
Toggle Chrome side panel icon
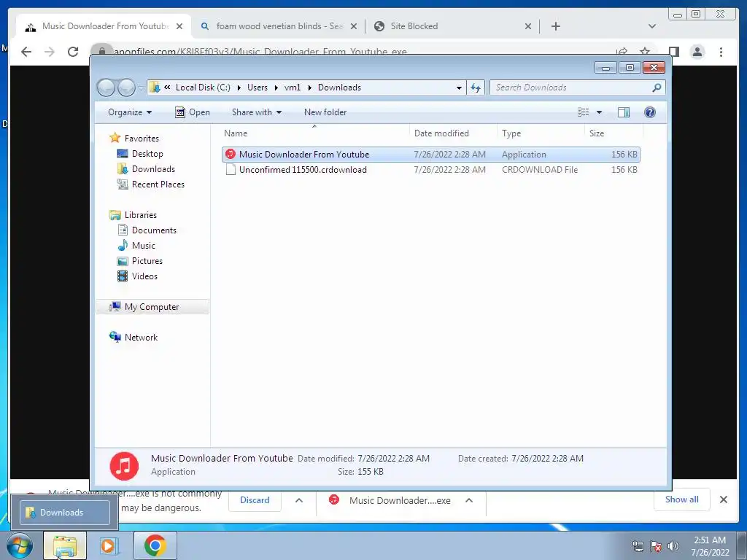click(673, 52)
